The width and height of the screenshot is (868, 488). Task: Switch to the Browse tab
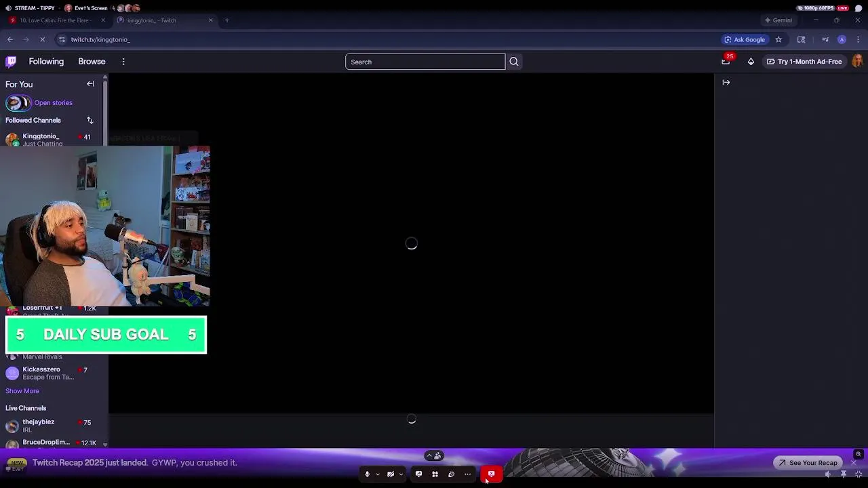pyautogui.click(x=92, y=62)
